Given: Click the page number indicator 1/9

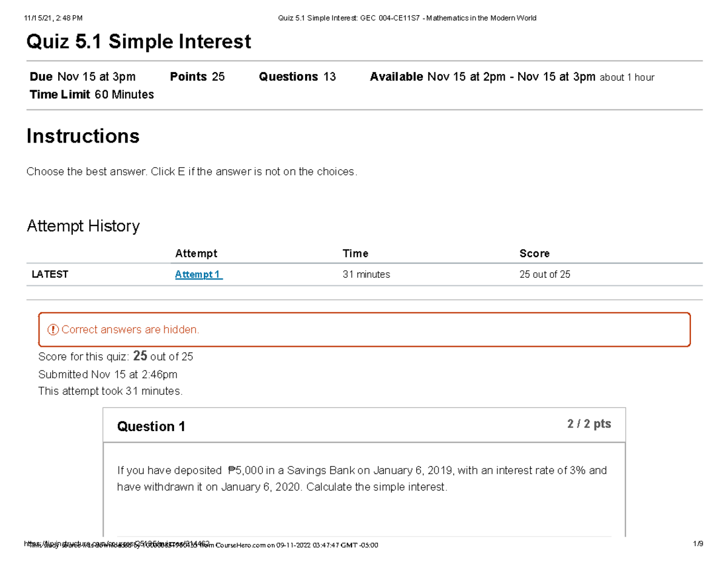Looking at the screenshot, I should [x=699, y=544].
